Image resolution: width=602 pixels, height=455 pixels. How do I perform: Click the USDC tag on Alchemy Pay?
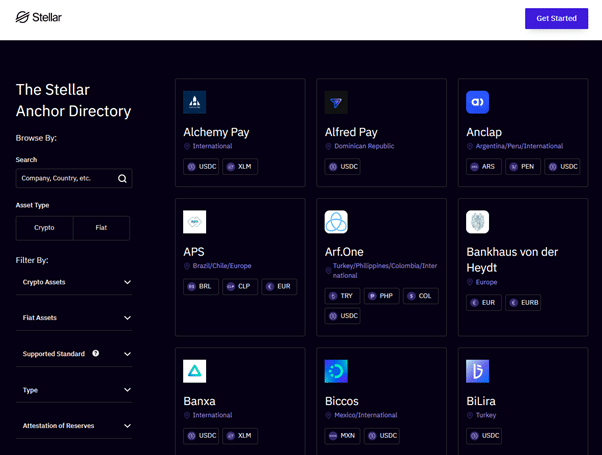[x=201, y=167]
